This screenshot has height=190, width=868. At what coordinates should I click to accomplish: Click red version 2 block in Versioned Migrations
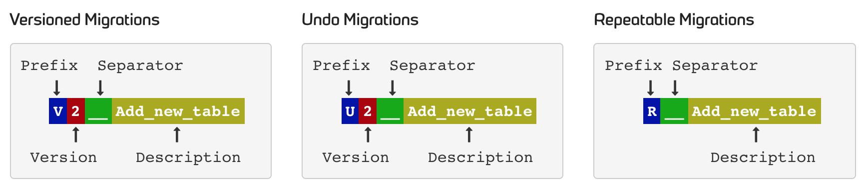click(x=76, y=111)
